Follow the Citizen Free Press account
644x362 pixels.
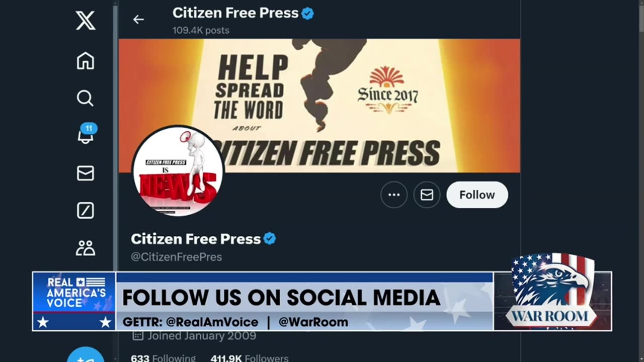pyautogui.click(x=477, y=195)
